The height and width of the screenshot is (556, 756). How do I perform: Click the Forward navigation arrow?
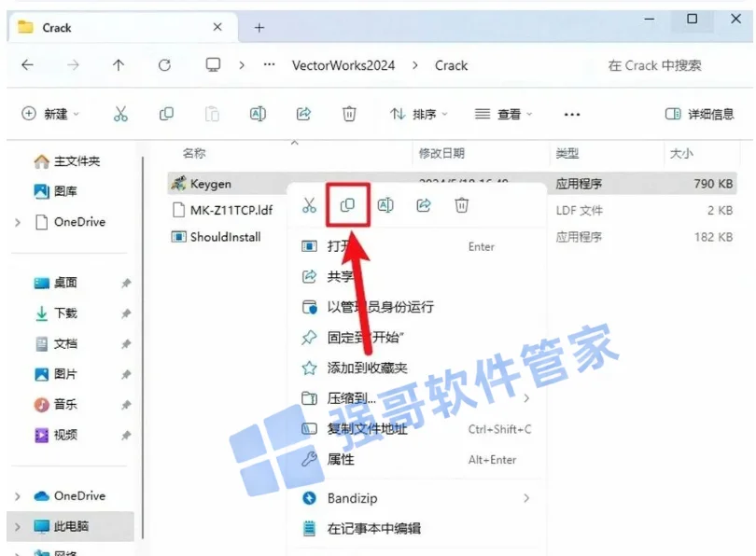tap(73, 64)
